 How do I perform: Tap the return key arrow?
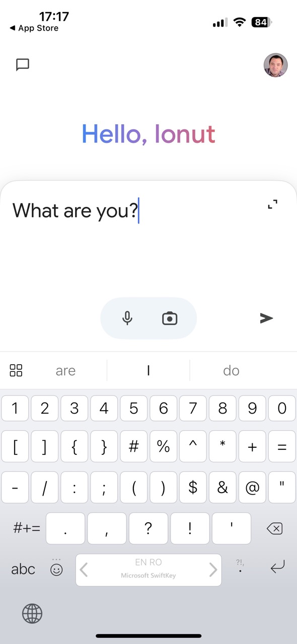point(277,567)
